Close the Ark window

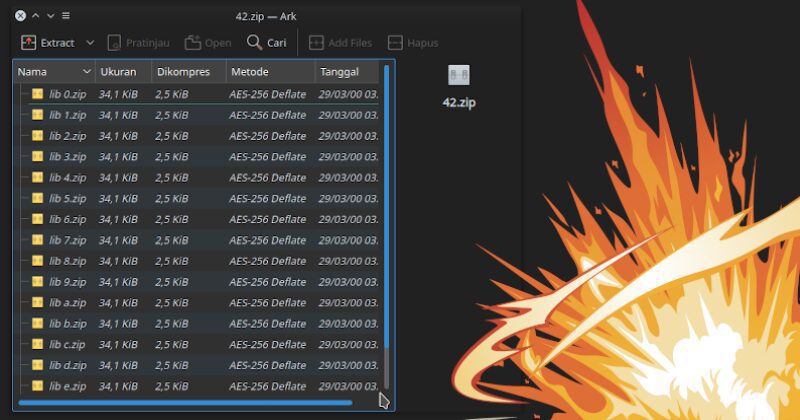(x=20, y=16)
